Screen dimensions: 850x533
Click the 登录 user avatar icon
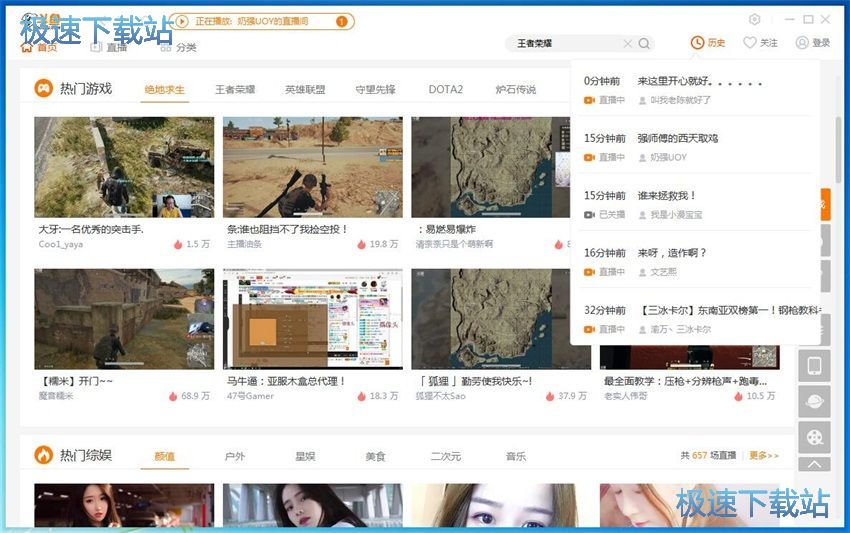pos(802,42)
